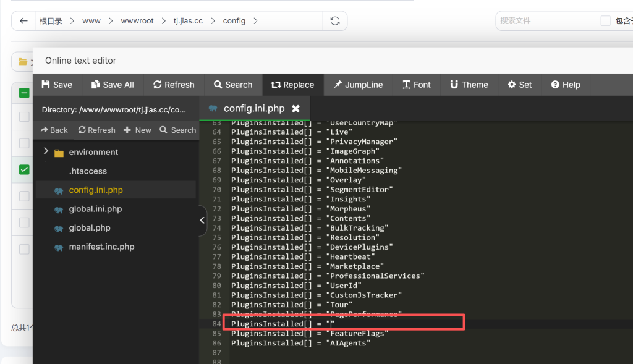Open global.ini.php in the file tree
The image size is (633, 364).
pos(95,209)
